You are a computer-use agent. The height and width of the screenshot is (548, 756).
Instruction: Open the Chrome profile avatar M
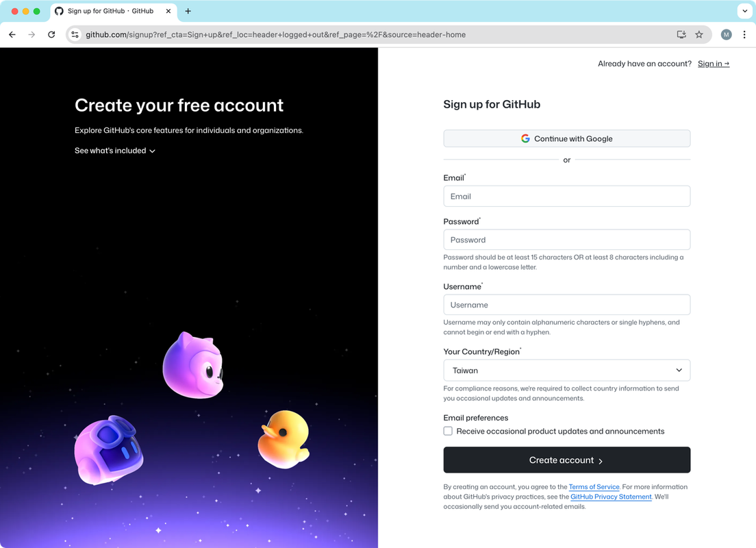point(726,35)
